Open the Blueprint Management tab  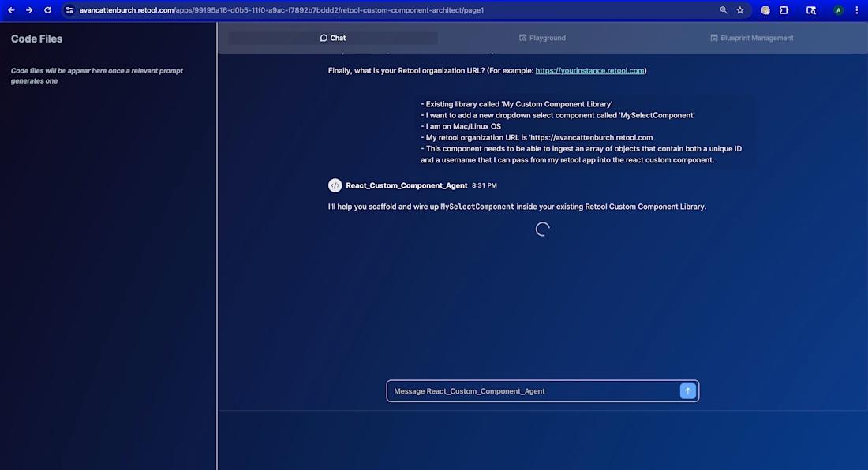pyautogui.click(x=751, y=38)
